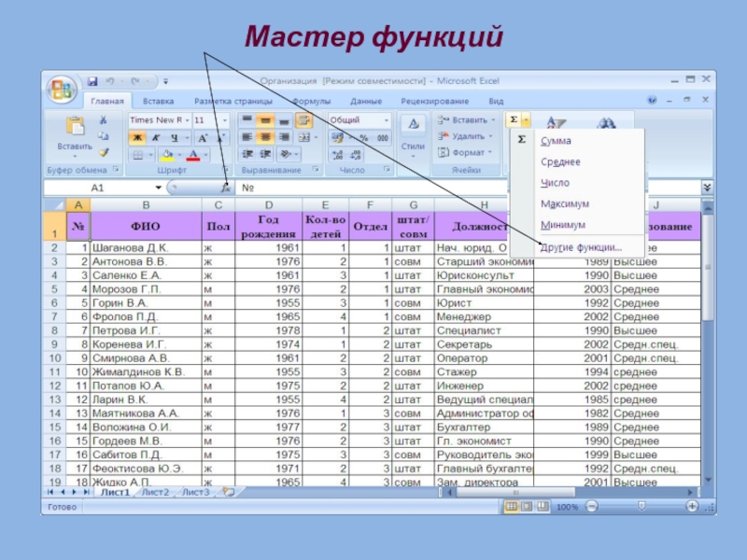Switch to the Разметка страницы tab

(x=233, y=101)
